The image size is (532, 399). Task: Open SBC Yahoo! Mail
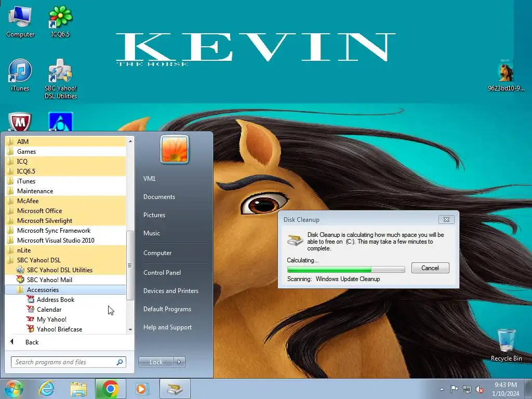pyautogui.click(x=65, y=280)
